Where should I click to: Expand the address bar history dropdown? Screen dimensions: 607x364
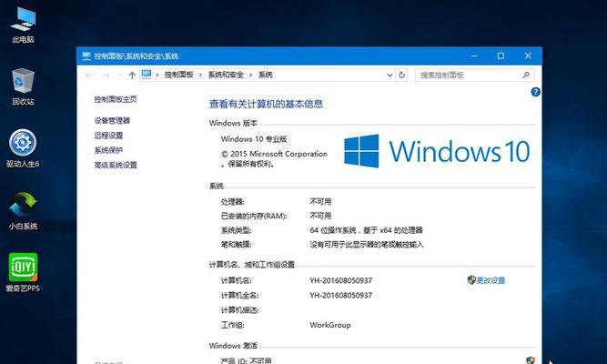(x=389, y=76)
